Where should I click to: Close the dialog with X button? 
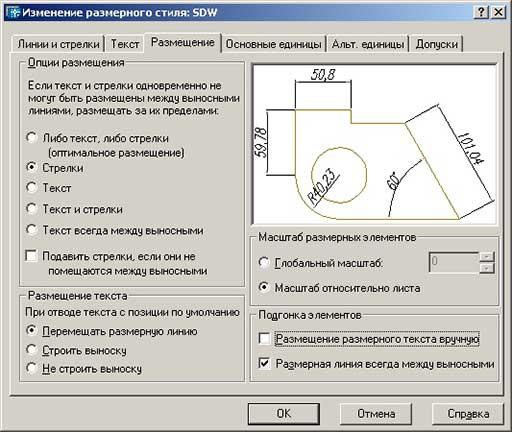point(498,12)
